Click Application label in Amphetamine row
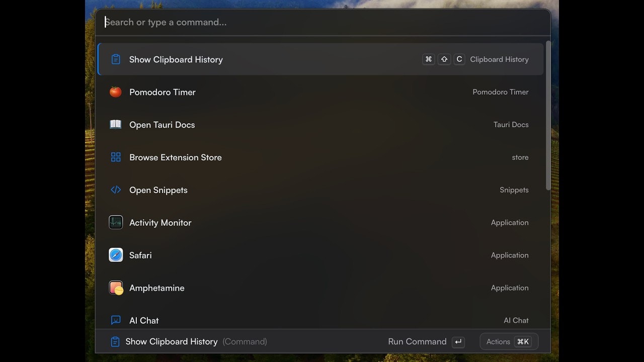The image size is (644, 362). tap(510, 288)
